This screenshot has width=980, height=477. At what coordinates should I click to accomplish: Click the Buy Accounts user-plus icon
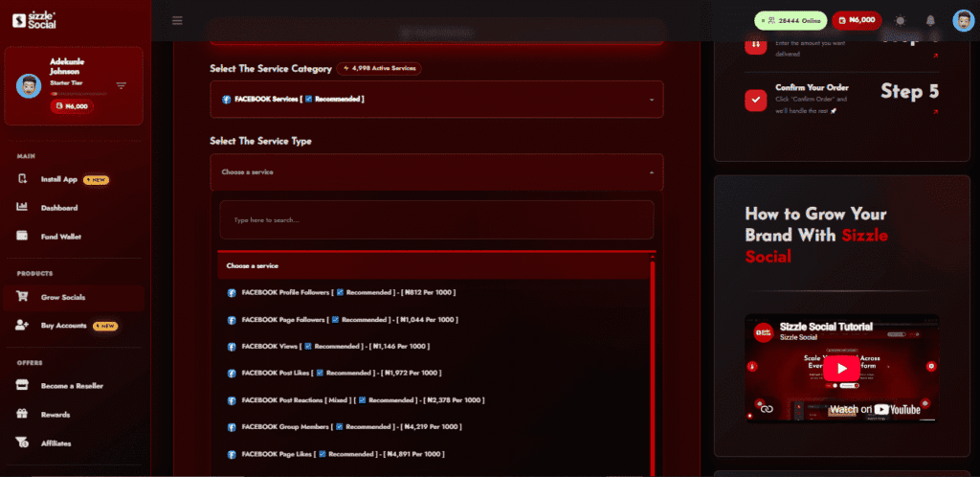(23, 325)
